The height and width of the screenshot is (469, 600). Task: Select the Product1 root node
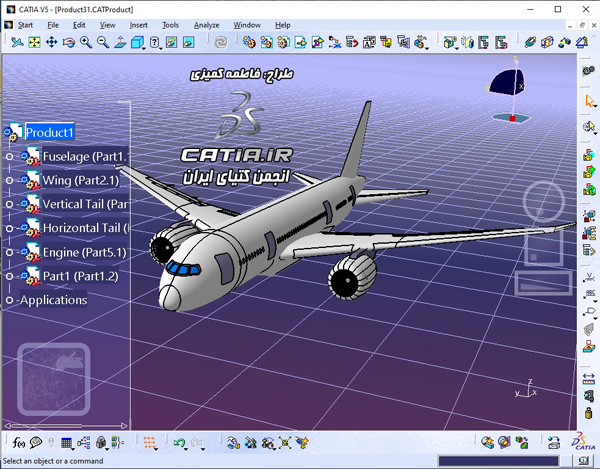[x=49, y=132]
